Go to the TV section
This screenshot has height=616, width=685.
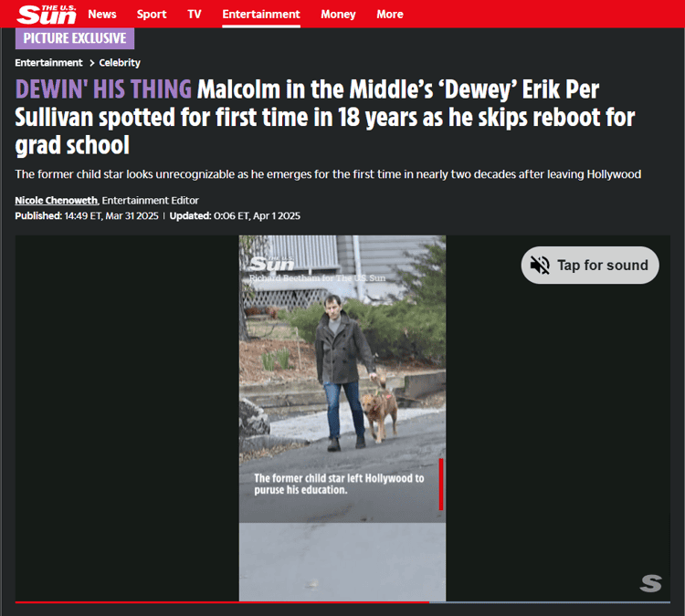point(195,14)
